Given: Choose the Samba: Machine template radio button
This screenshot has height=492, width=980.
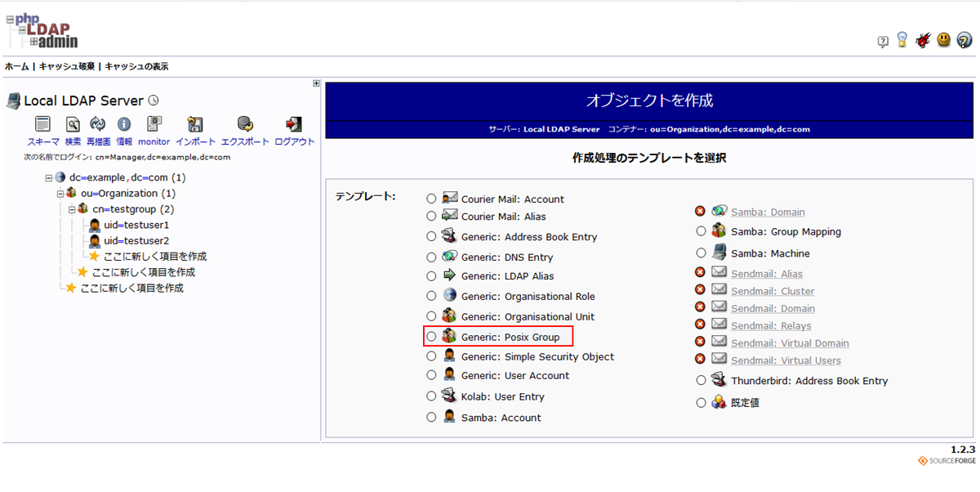Looking at the screenshot, I should [701, 253].
